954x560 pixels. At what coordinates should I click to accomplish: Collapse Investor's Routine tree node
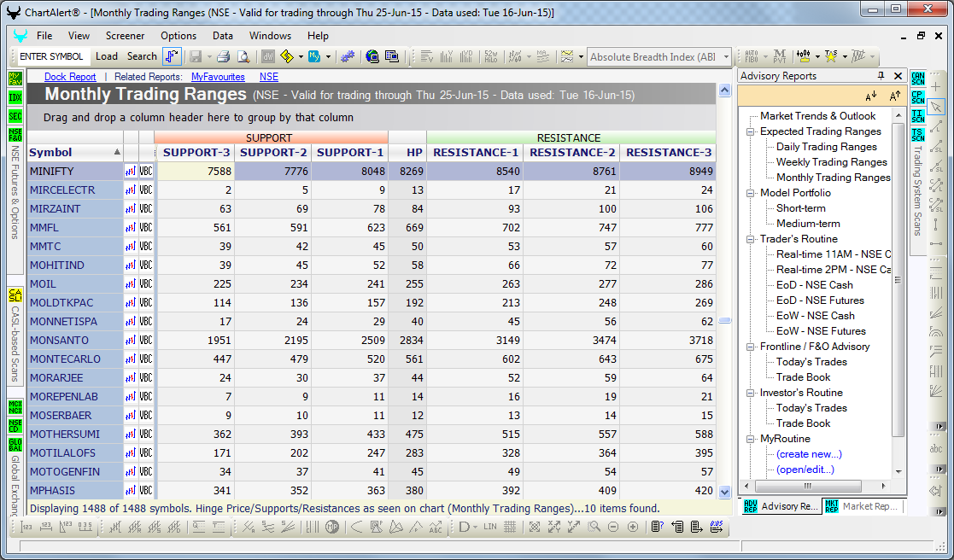pyautogui.click(x=750, y=393)
